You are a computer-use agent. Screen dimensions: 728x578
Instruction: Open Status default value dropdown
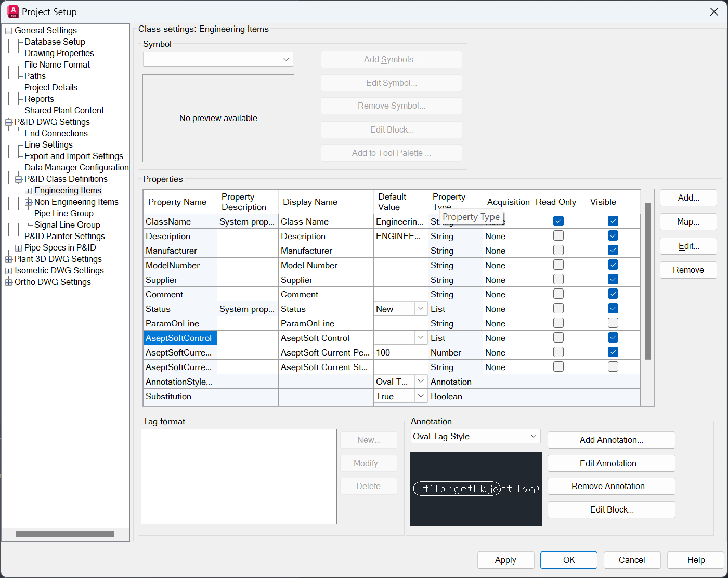[421, 309]
